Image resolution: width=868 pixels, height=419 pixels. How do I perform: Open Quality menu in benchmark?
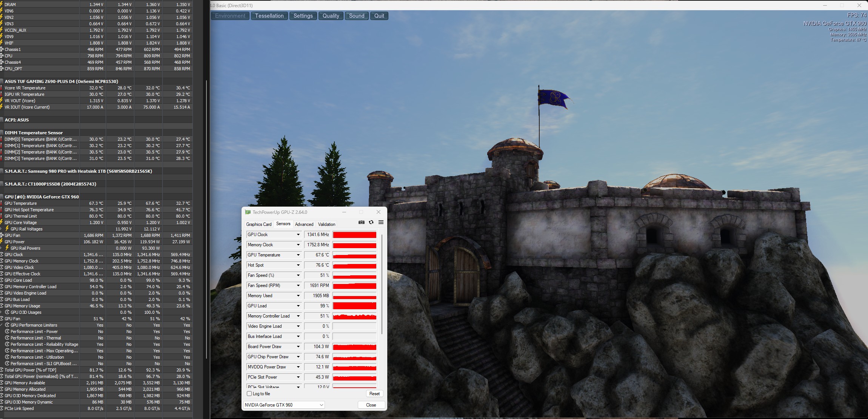331,16
